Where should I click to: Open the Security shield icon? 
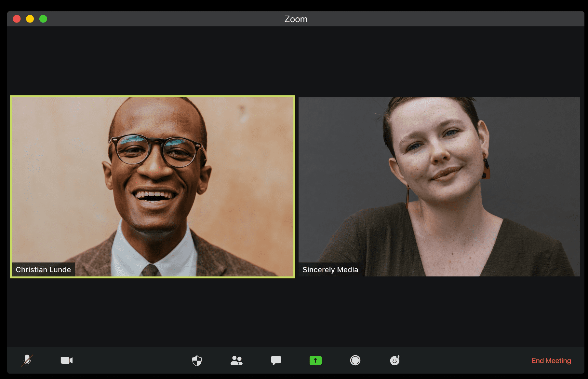click(197, 360)
